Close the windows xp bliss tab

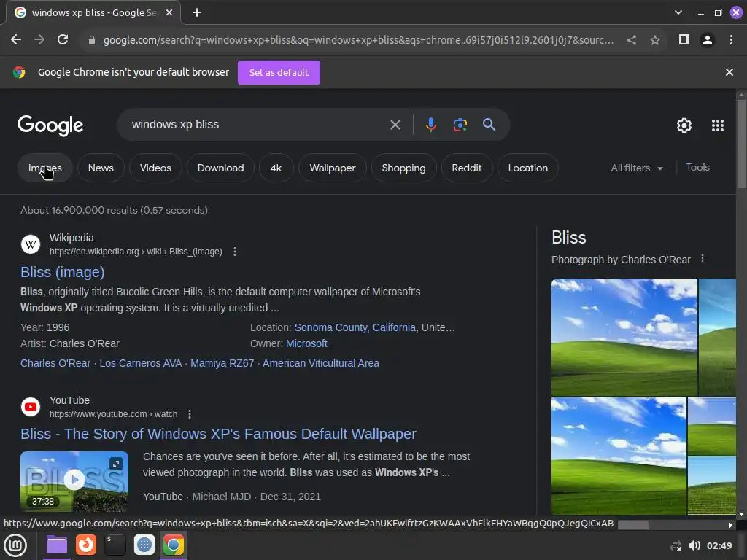(x=169, y=13)
